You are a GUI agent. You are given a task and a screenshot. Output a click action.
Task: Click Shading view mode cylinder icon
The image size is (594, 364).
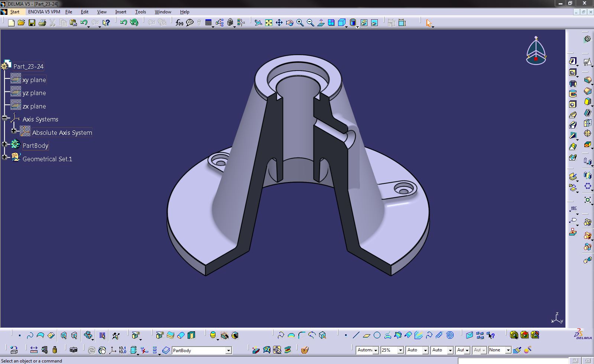click(353, 23)
